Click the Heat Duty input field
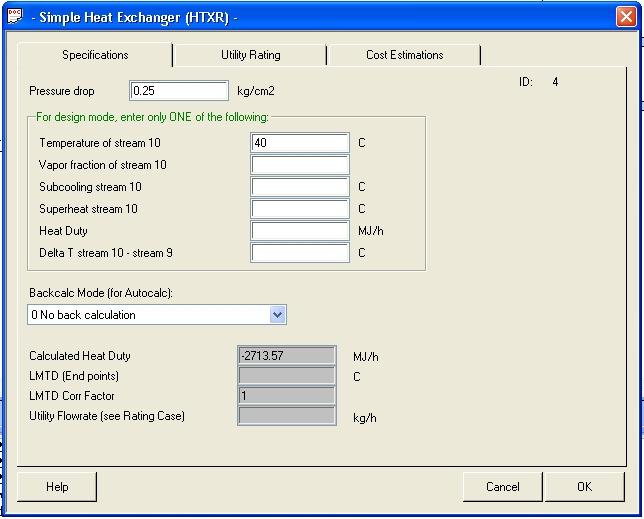 pos(300,231)
